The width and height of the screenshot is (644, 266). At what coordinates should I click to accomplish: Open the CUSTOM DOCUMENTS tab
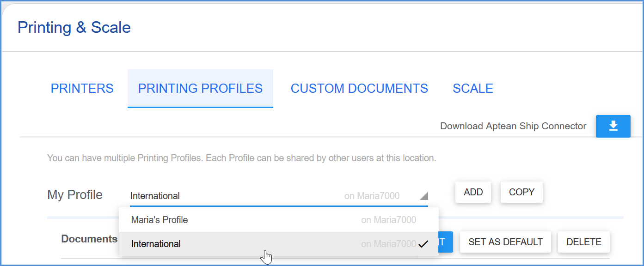point(359,88)
